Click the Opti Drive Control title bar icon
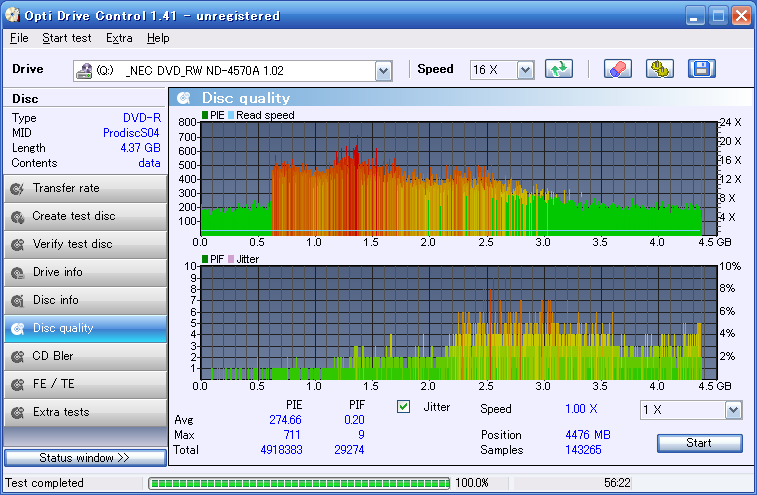Viewport: 757px width, 495px height. [x=12, y=15]
